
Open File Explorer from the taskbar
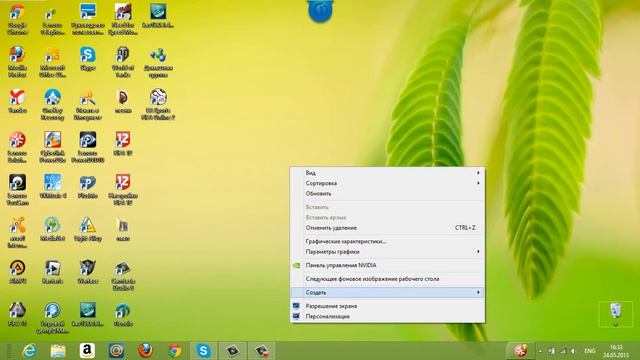click(x=58, y=351)
